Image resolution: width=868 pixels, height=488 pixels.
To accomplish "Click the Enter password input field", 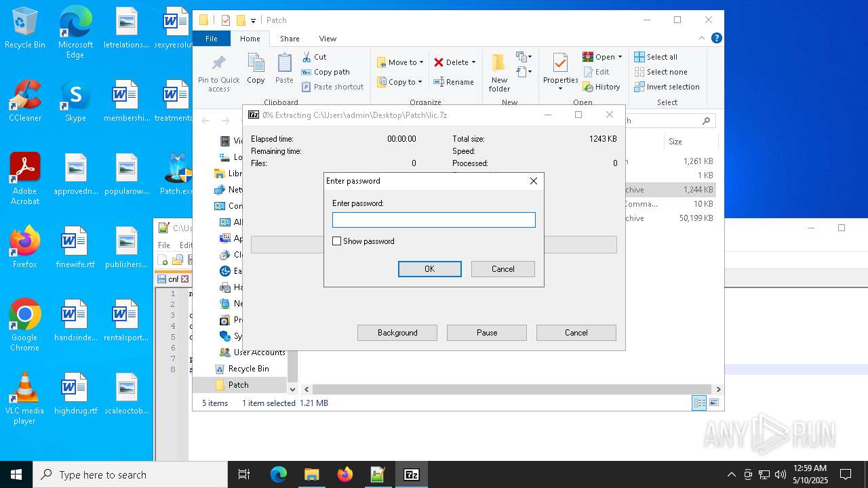I will (x=434, y=220).
